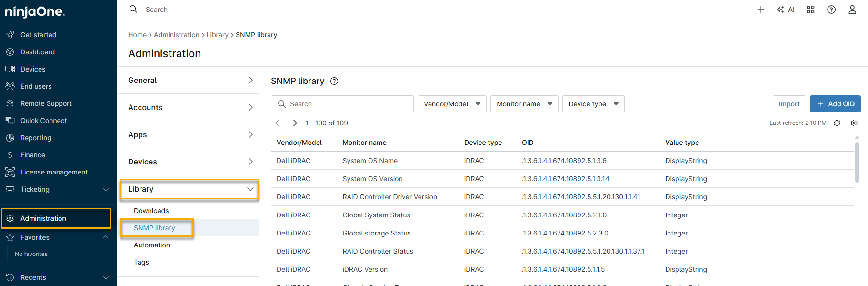The width and height of the screenshot is (868, 286).
Task: Select the Global System Status row
Action: [x=562, y=215]
